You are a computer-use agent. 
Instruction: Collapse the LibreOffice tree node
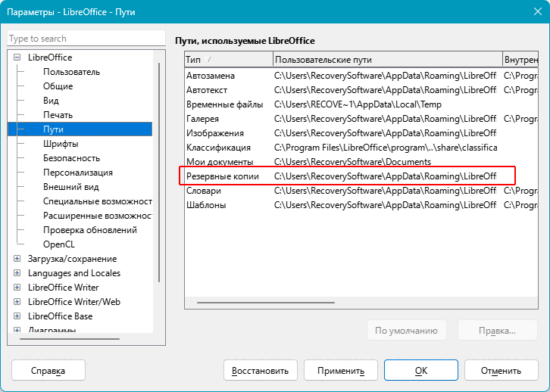point(17,57)
